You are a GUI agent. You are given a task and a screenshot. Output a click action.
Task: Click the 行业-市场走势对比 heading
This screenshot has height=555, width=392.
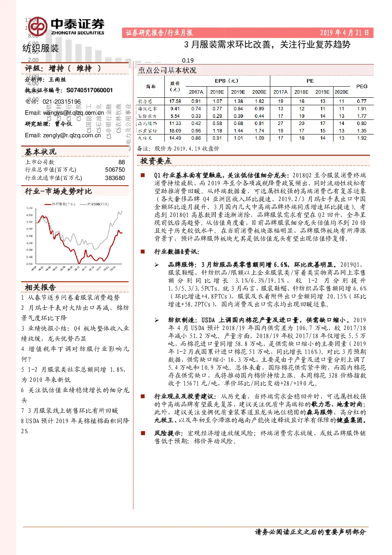click(58, 191)
